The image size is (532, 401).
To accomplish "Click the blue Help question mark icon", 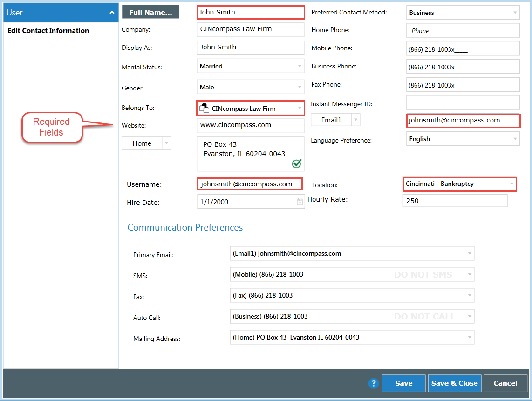I will (374, 383).
